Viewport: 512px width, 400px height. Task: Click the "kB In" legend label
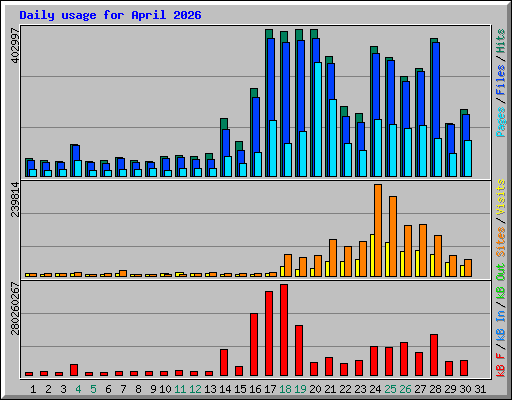tap(501, 326)
